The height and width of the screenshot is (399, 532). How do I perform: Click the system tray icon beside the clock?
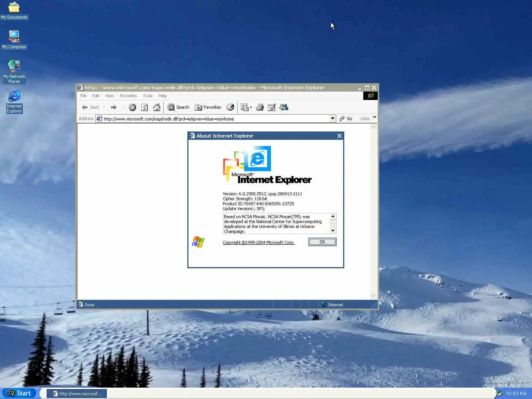tap(499, 393)
